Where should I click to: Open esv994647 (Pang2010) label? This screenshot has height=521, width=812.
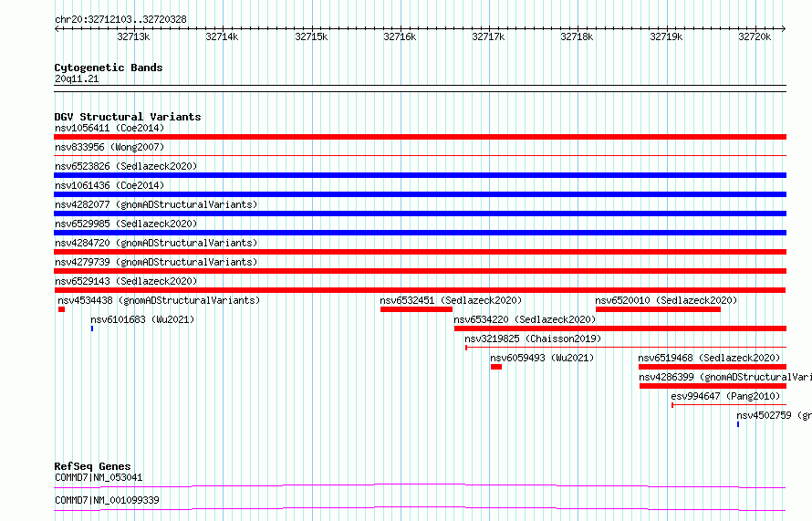coord(725,396)
